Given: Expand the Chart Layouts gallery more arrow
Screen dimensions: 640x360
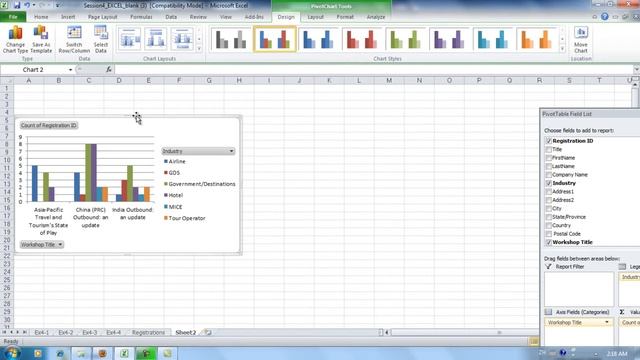Looking at the screenshot, I should [199, 49].
